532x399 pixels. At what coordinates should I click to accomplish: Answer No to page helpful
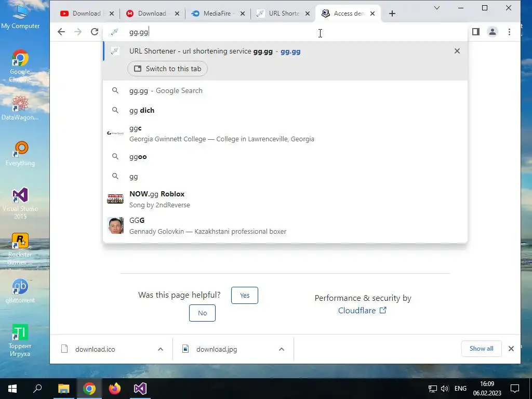pos(202,313)
